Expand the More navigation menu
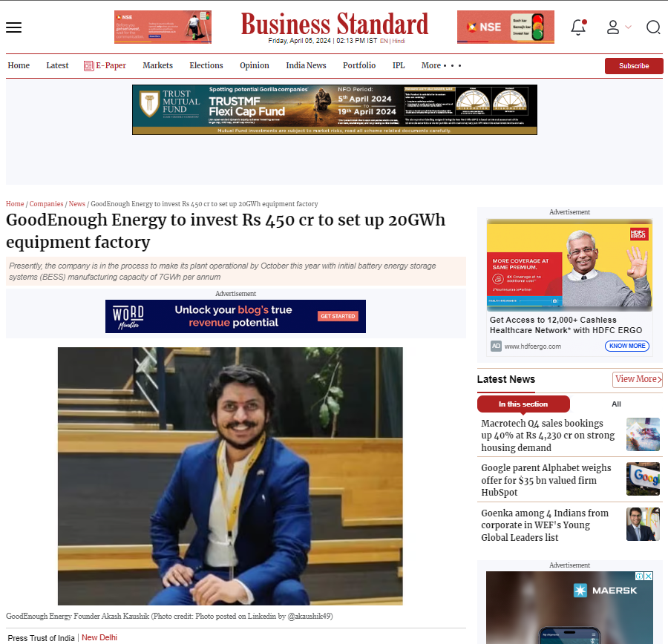The image size is (668, 644). (441, 65)
